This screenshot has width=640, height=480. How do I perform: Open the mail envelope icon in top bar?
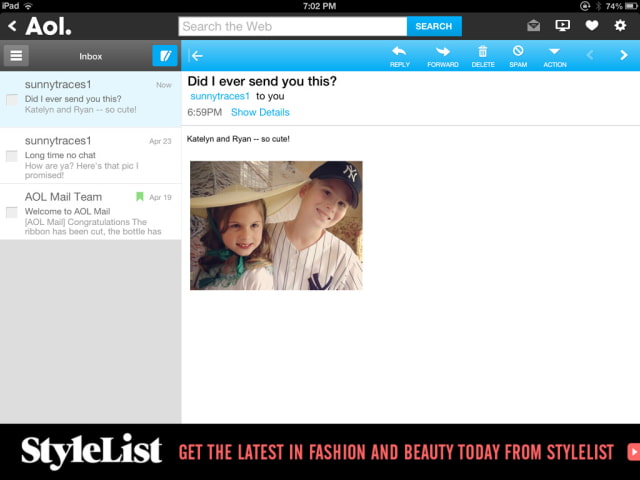533,26
